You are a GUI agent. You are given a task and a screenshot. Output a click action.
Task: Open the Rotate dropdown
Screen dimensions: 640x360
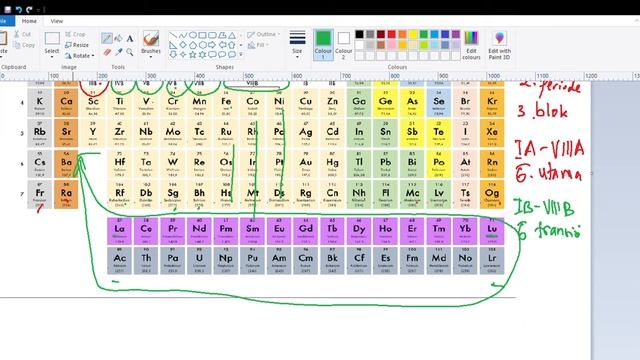pos(80,56)
